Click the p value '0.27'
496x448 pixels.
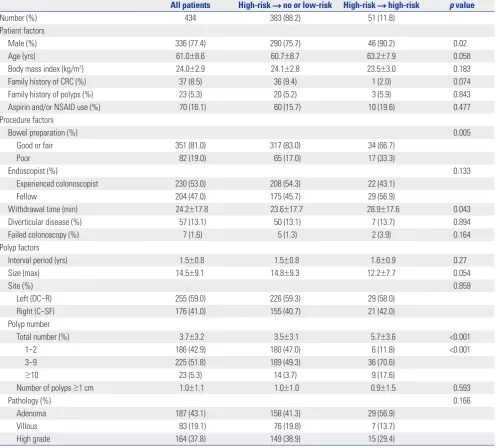[x=460, y=260]
